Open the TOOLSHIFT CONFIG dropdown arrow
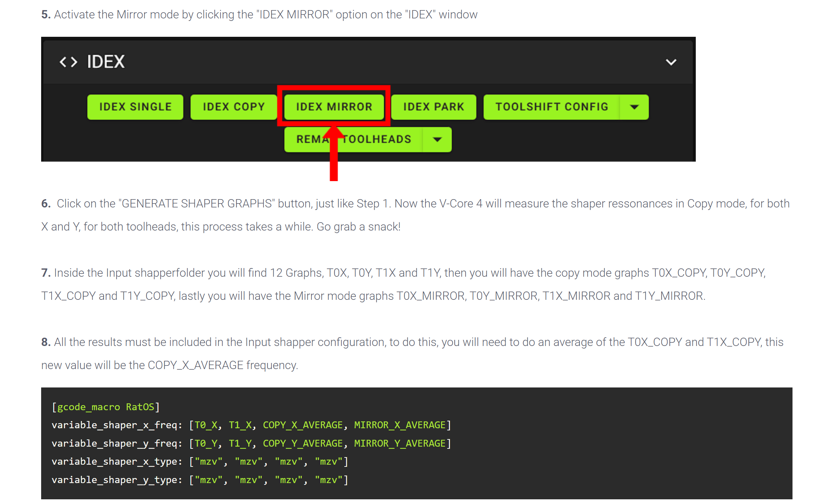This screenshot has height=504, width=834. click(x=634, y=107)
